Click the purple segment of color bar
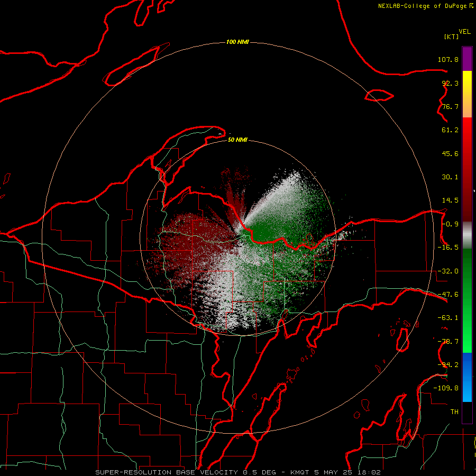The width and height of the screenshot is (476, 476). tap(467, 59)
